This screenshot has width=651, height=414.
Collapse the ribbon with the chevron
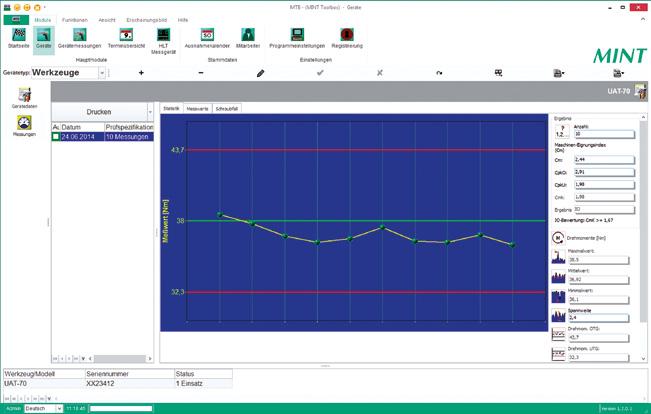pyautogui.click(x=643, y=20)
